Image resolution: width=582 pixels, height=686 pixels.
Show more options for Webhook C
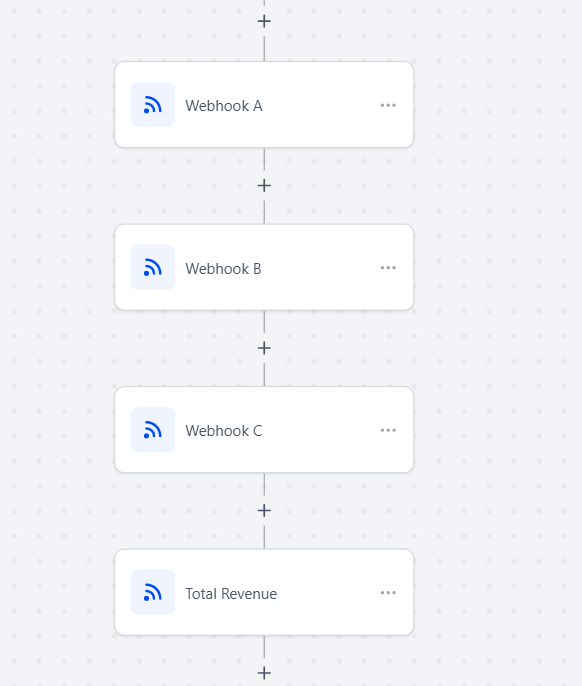[x=388, y=430]
